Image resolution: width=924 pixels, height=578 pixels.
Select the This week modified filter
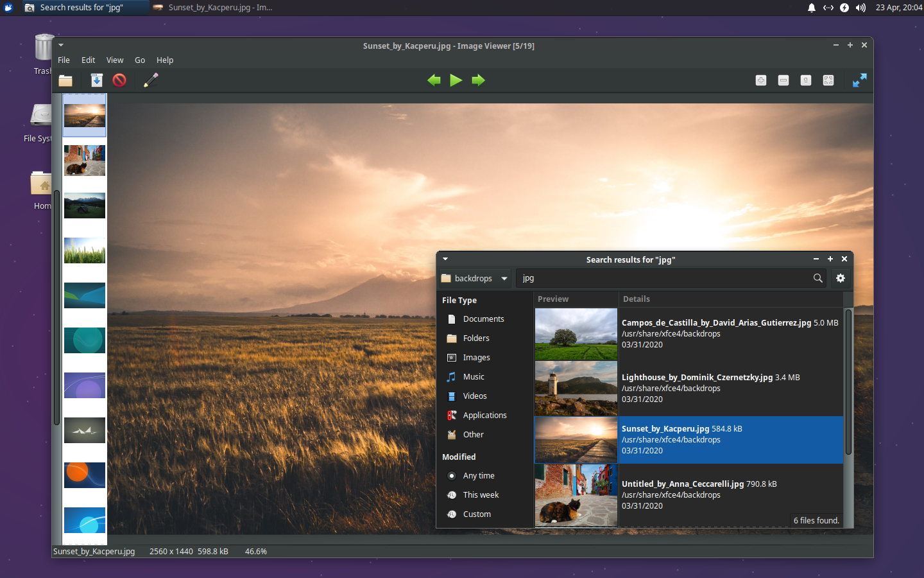coord(481,495)
